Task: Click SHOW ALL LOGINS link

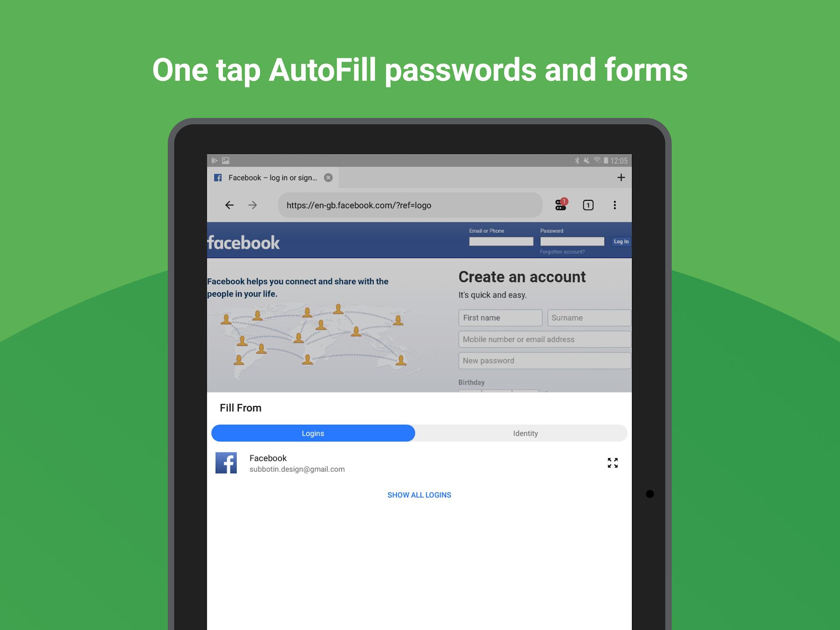Action: click(x=419, y=495)
